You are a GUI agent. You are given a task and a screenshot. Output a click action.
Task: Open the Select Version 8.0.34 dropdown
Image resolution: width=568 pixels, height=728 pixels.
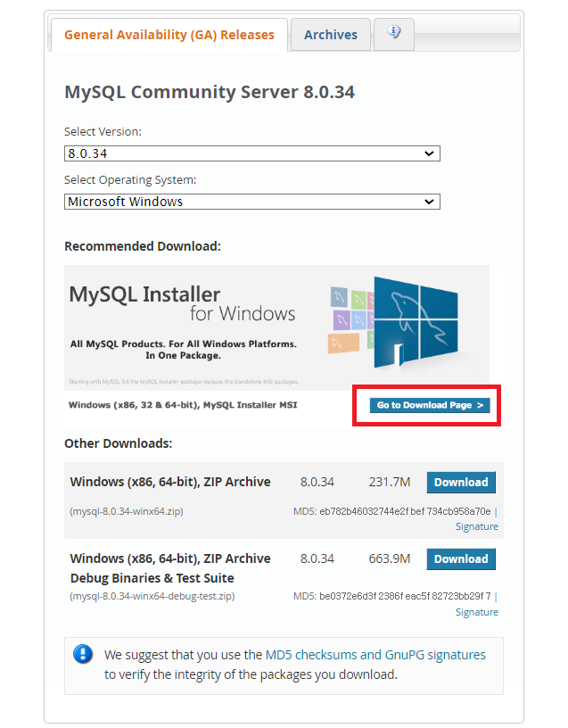[x=252, y=153]
